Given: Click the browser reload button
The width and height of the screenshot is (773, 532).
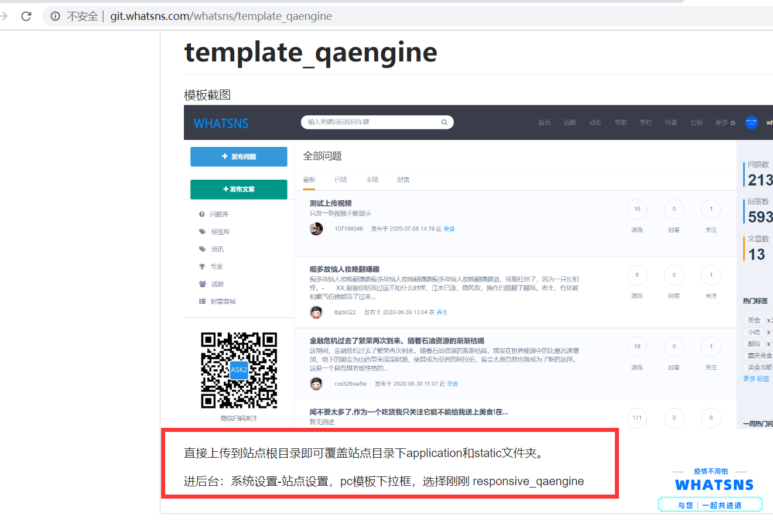Looking at the screenshot, I should [26, 16].
